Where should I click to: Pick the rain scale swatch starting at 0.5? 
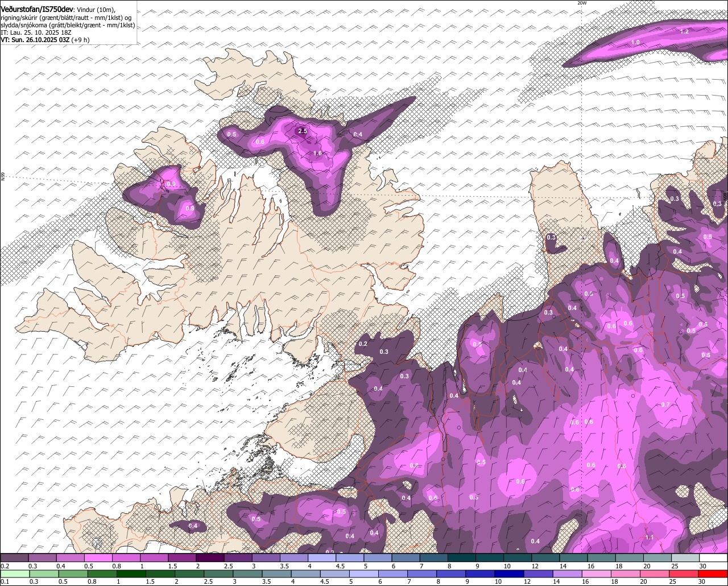(x=73, y=574)
